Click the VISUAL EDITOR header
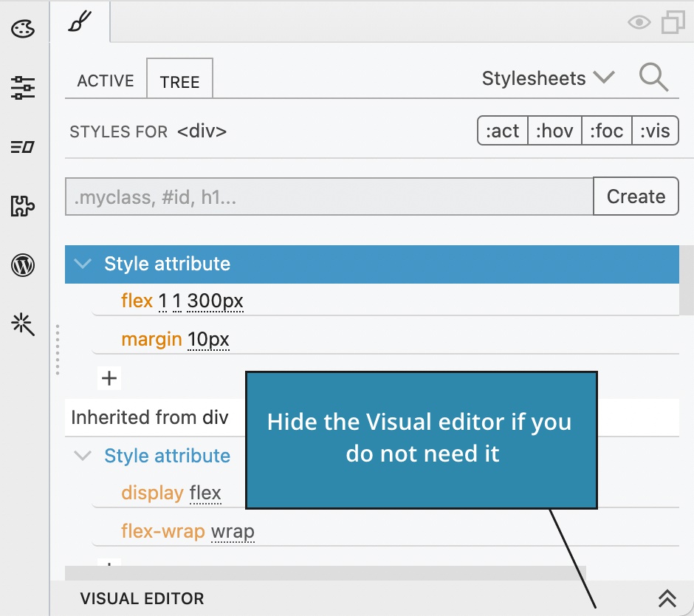 click(x=142, y=598)
